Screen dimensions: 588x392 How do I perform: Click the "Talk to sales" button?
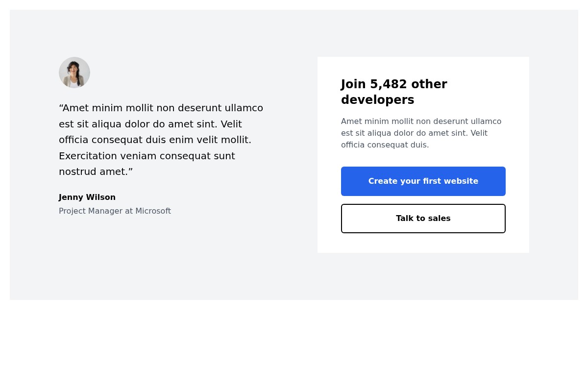(x=423, y=219)
